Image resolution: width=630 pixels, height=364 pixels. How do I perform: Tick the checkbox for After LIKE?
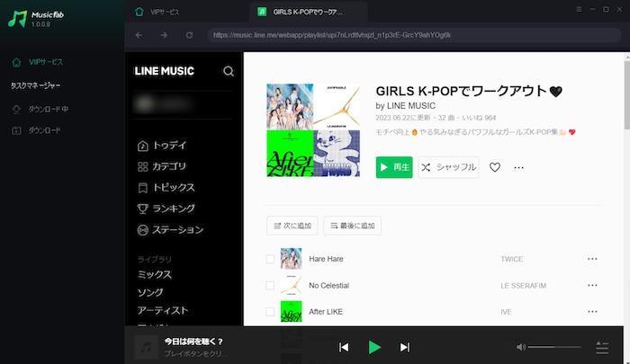(x=270, y=312)
